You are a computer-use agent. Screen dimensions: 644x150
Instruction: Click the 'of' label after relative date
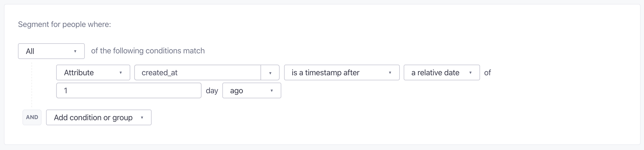pos(488,72)
